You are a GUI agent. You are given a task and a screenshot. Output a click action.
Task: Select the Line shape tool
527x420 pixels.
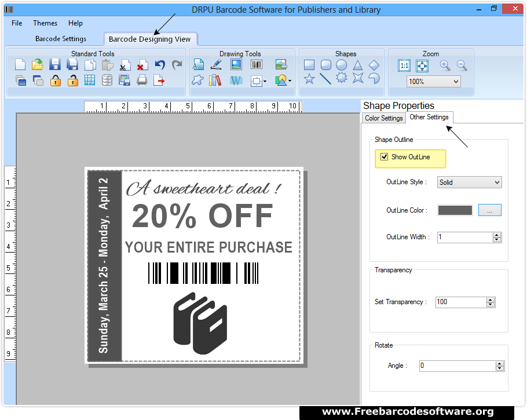[325, 79]
